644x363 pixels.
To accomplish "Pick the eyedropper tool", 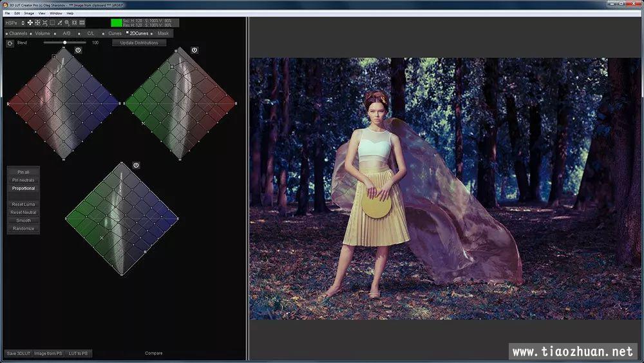I will pos(59,23).
